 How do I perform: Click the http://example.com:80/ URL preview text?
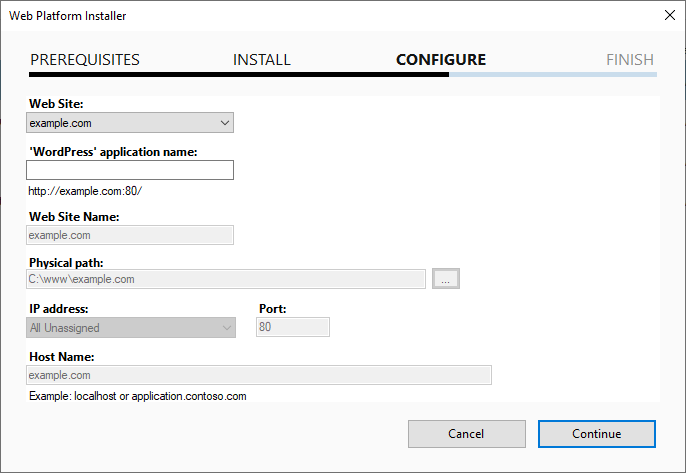pyautogui.click(x=93, y=191)
